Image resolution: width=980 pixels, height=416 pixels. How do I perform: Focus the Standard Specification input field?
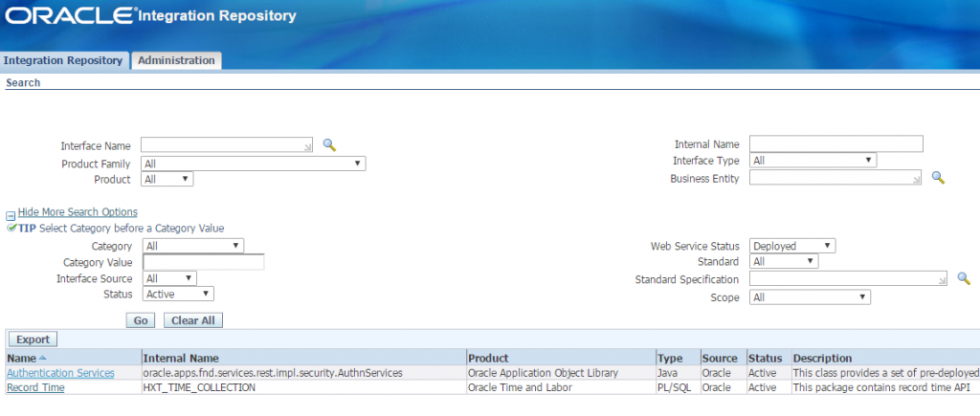[848, 278]
